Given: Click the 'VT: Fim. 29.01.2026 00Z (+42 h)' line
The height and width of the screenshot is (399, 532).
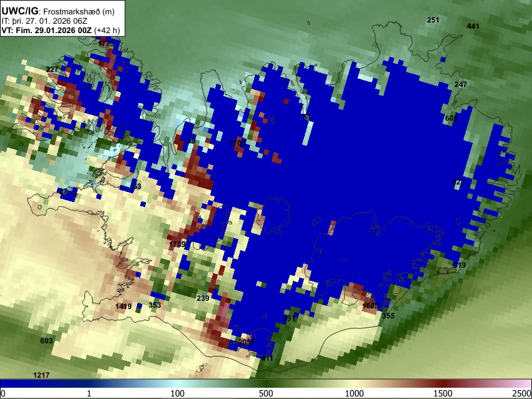Looking at the screenshot, I should click(x=61, y=30).
